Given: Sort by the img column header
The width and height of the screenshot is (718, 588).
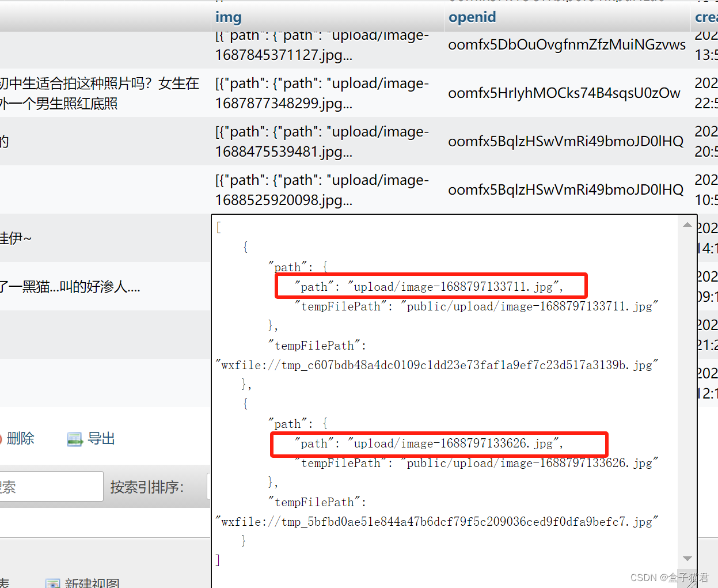Looking at the screenshot, I should click(x=228, y=17).
